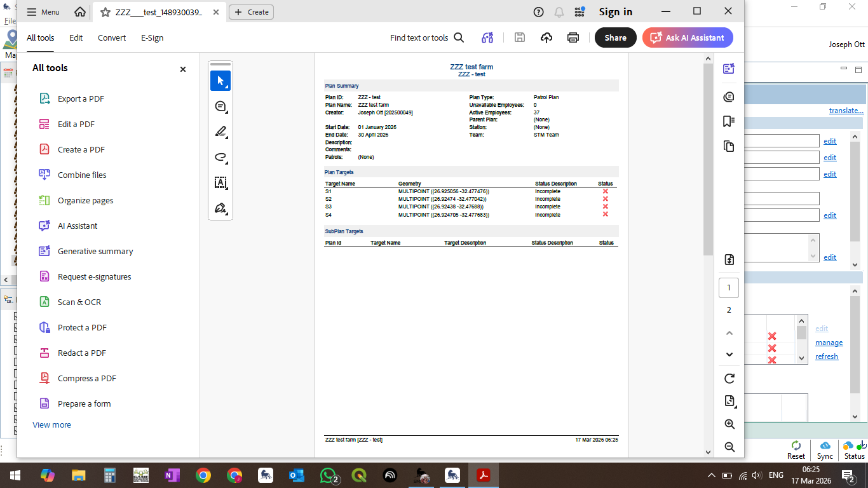Select the Fill and Sign tool
This screenshot has height=488, width=868.
(x=220, y=208)
